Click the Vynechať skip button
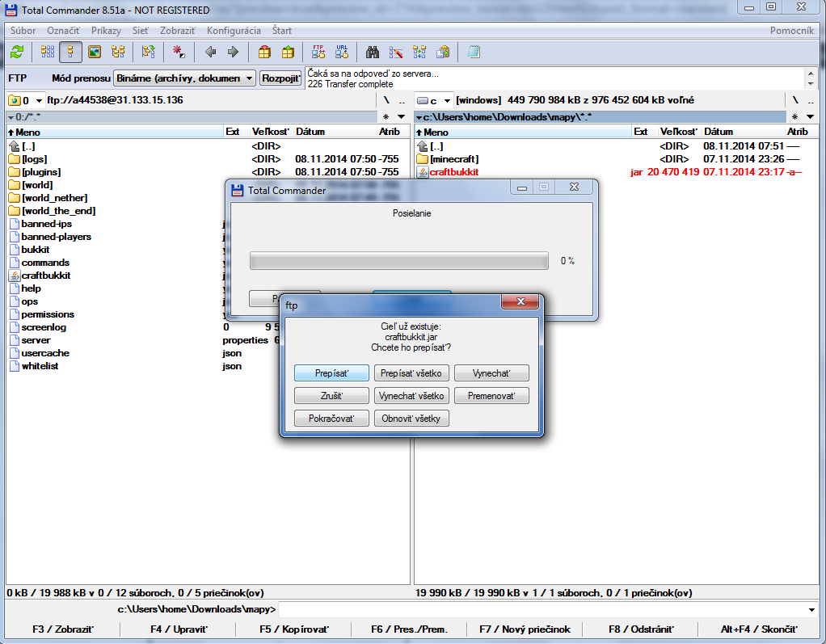Image resolution: width=826 pixels, height=644 pixels. point(491,373)
